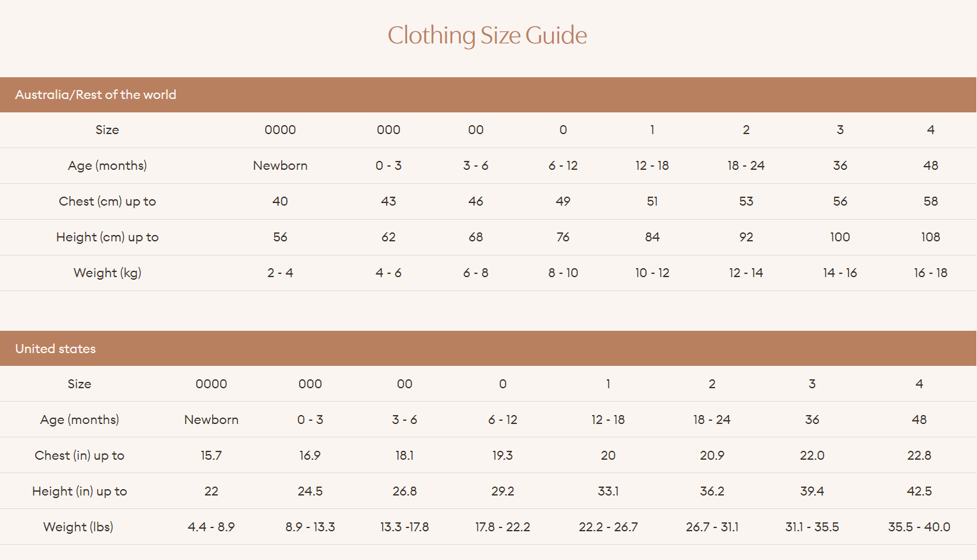977x560 pixels.
Task: Click the chest value "15.7"
Action: point(211,455)
